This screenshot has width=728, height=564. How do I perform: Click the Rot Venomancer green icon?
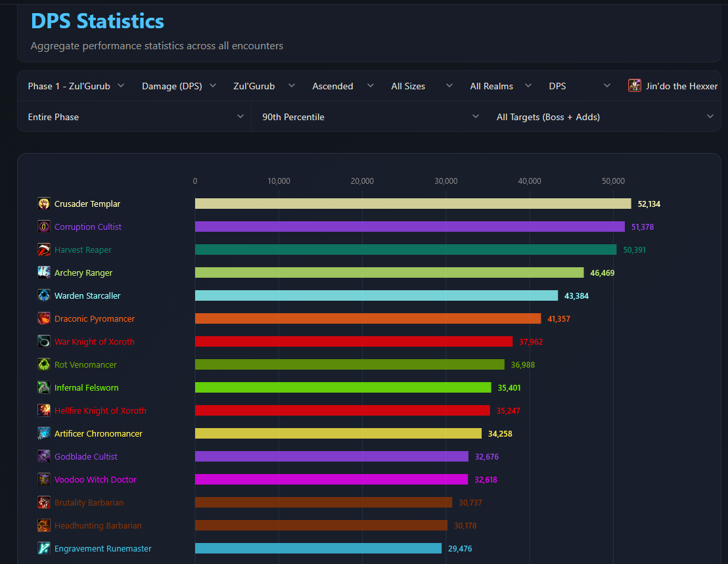click(x=43, y=364)
